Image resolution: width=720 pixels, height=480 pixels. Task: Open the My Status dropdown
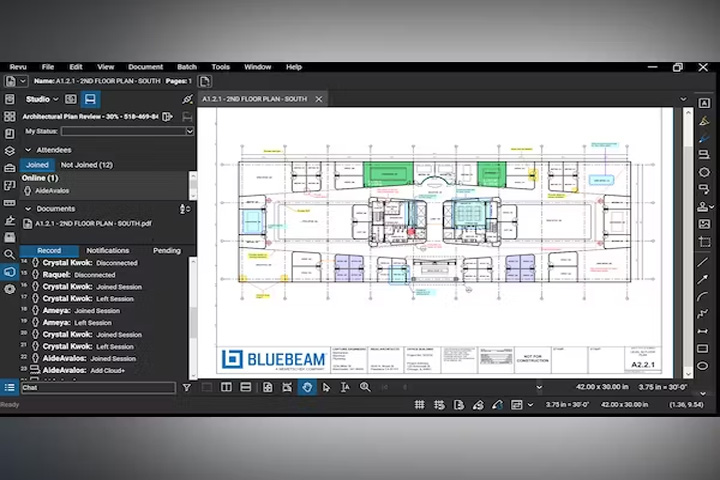tap(190, 131)
